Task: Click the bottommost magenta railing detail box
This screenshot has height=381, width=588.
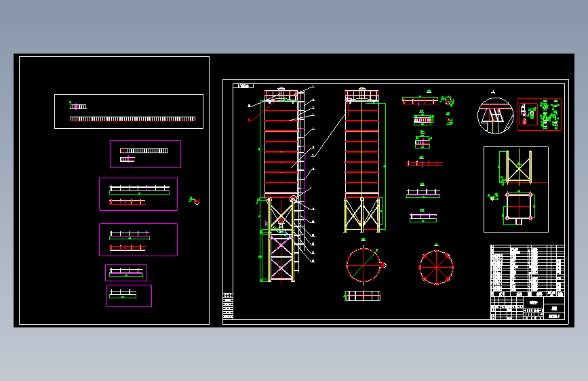Action: pyautogui.click(x=129, y=296)
